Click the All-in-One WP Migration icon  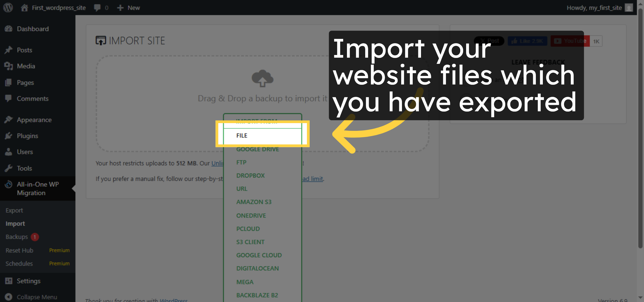click(x=9, y=184)
